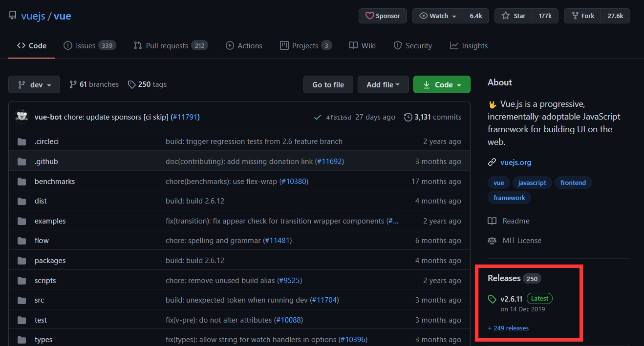This screenshot has width=644, height=346.
Task: Open the Projects tab
Action: pos(306,45)
